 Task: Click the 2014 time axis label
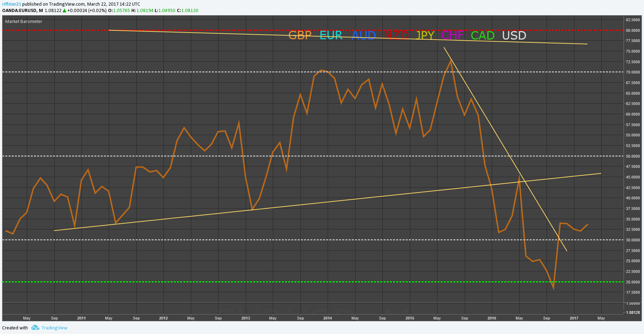(328, 318)
